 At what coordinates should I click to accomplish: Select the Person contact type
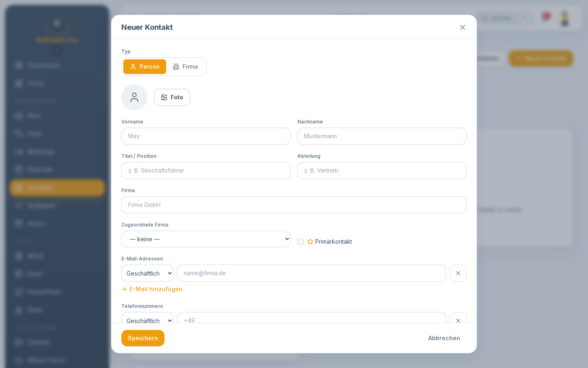tap(145, 67)
